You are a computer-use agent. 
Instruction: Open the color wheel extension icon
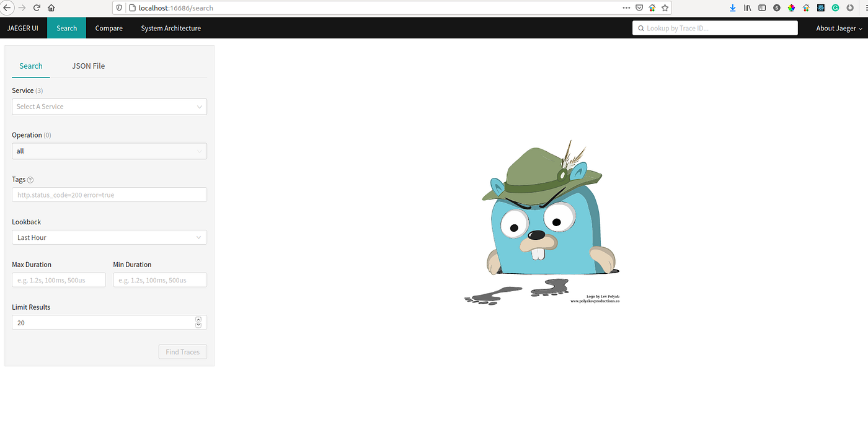(x=792, y=8)
